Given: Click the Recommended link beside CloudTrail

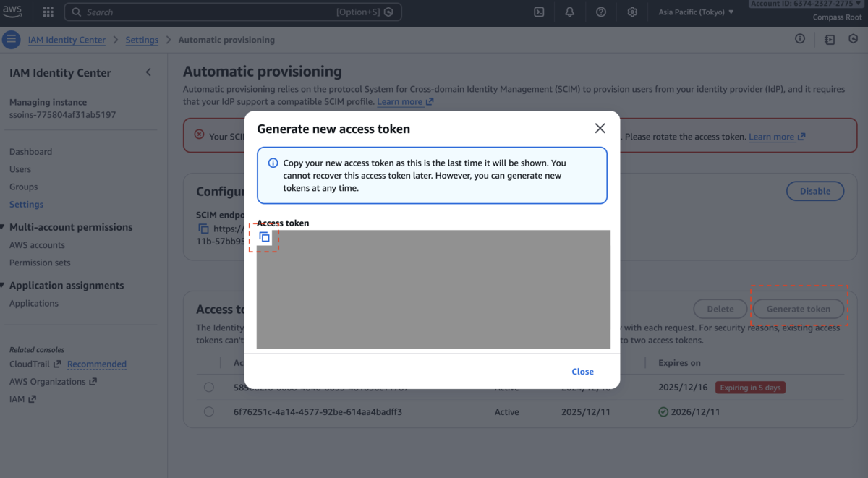Looking at the screenshot, I should click(97, 364).
